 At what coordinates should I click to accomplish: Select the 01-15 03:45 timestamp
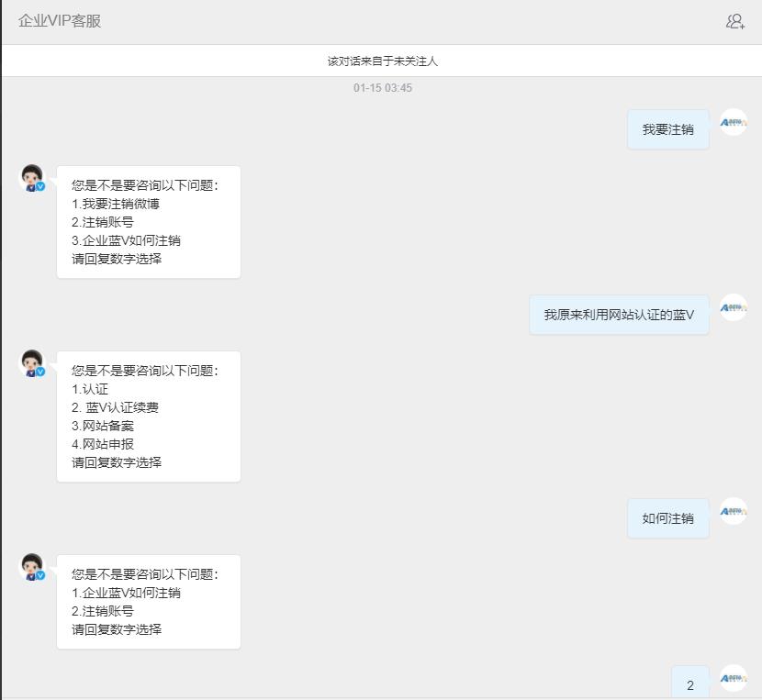381,88
